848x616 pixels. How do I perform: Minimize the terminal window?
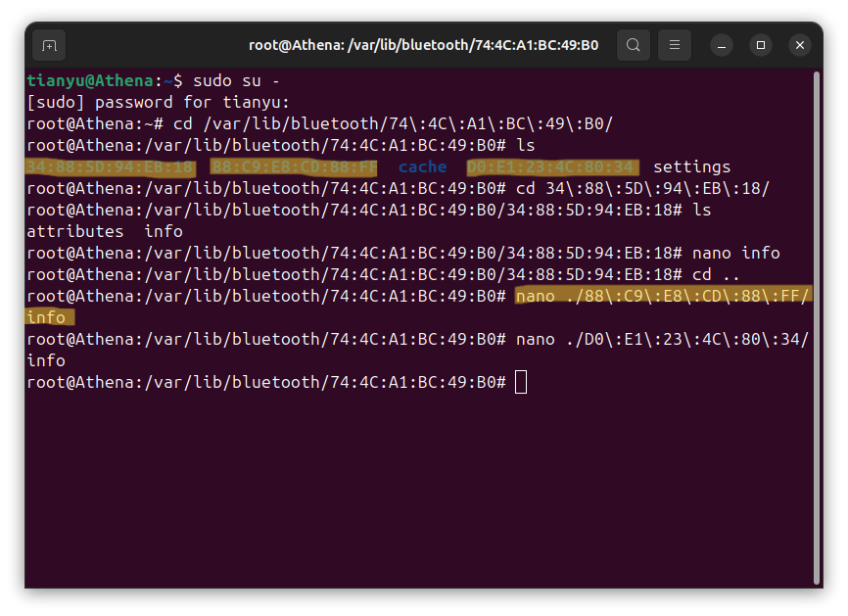(x=722, y=45)
